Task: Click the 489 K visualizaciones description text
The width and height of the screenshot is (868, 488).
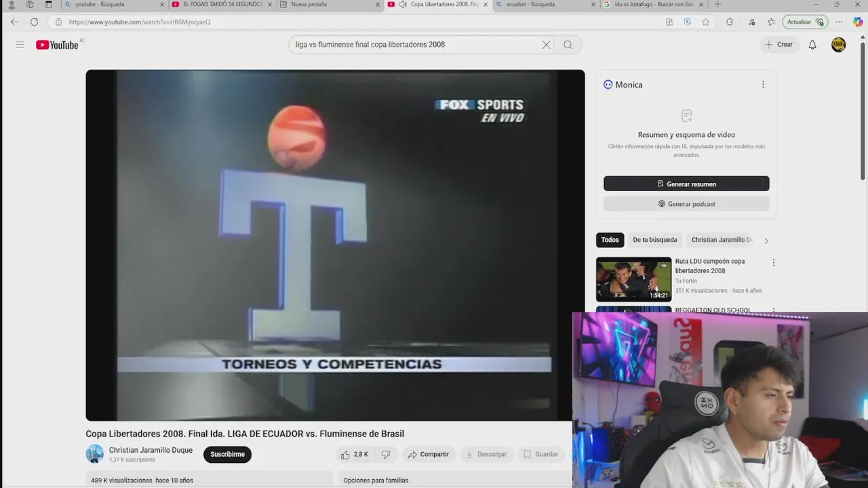Action: (x=142, y=480)
